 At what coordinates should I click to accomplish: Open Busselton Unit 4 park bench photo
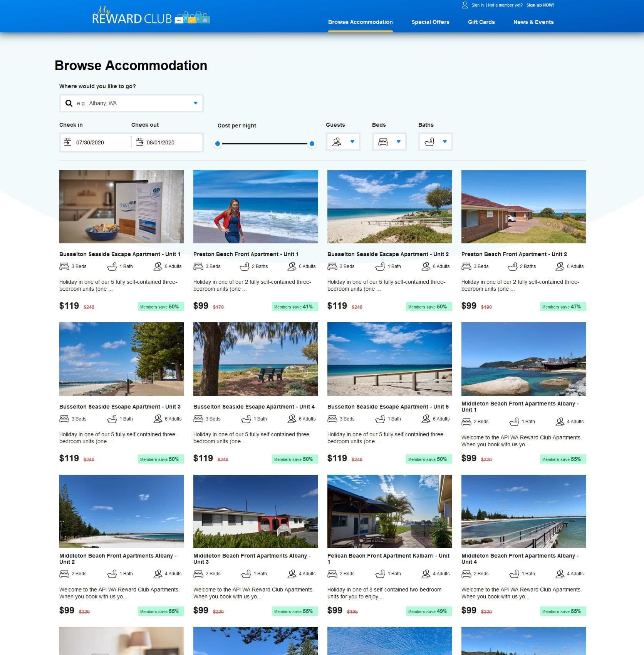256,359
